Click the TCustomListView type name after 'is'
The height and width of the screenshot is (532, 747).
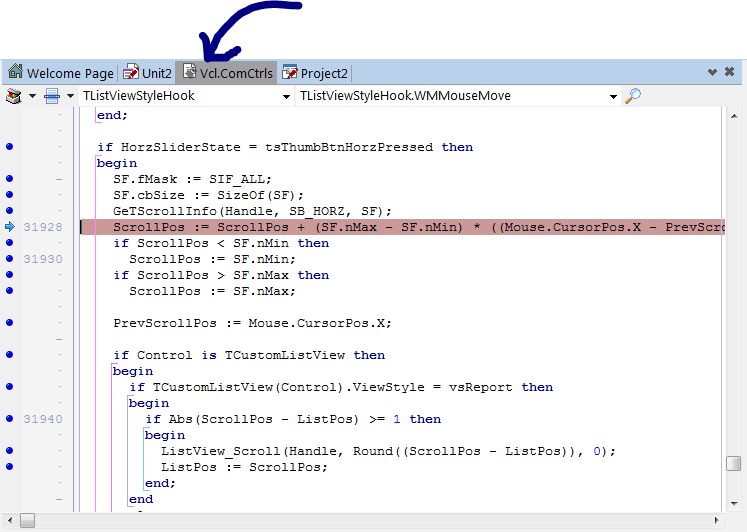[x=284, y=355]
